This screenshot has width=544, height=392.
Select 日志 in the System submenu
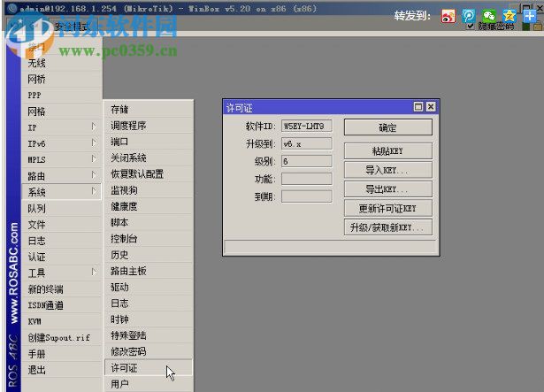pyautogui.click(x=148, y=304)
